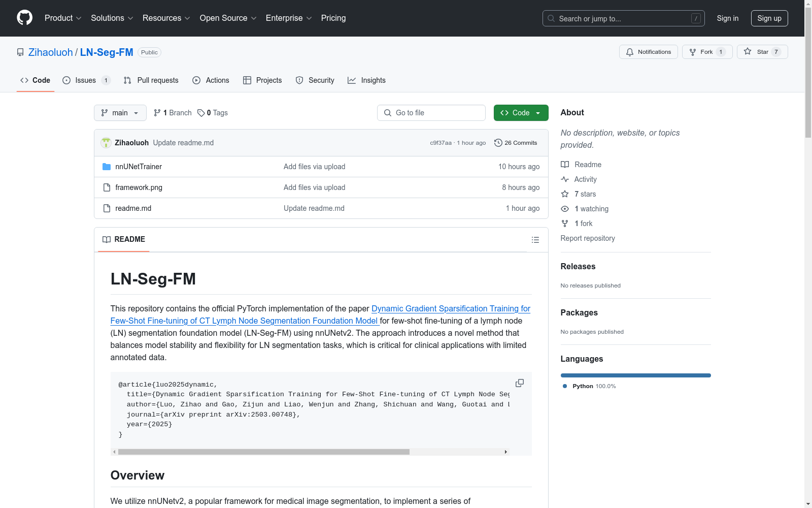Screen dimensions: 812x508
Task: Open the nnUNetTrainer folder
Action: (139, 167)
